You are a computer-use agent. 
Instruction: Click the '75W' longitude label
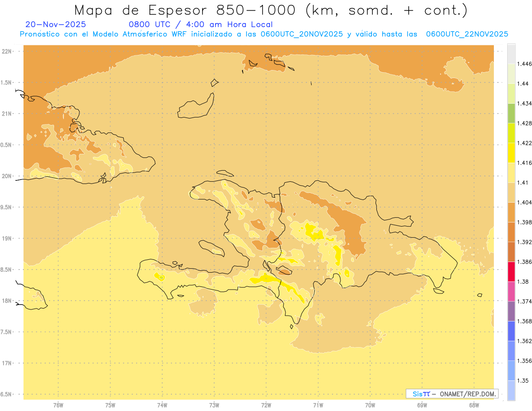[110, 405]
